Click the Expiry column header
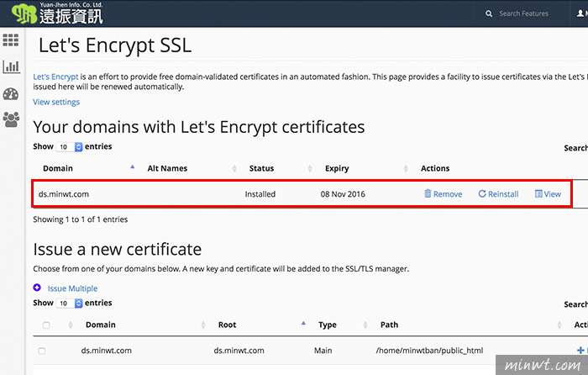Viewport: 588px width, 375px height. coord(337,168)
